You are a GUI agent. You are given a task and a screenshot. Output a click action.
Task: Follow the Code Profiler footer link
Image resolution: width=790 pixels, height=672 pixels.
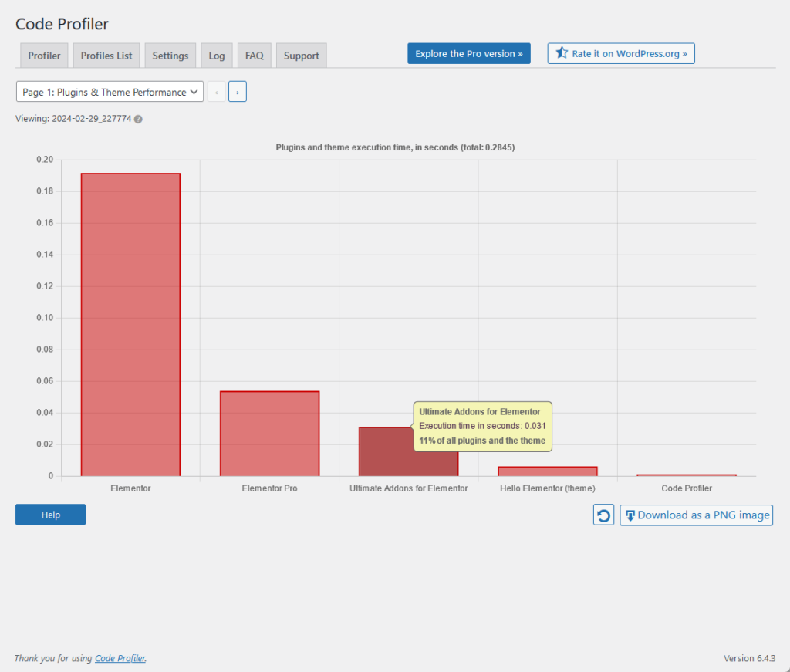[x=120, y=658]
